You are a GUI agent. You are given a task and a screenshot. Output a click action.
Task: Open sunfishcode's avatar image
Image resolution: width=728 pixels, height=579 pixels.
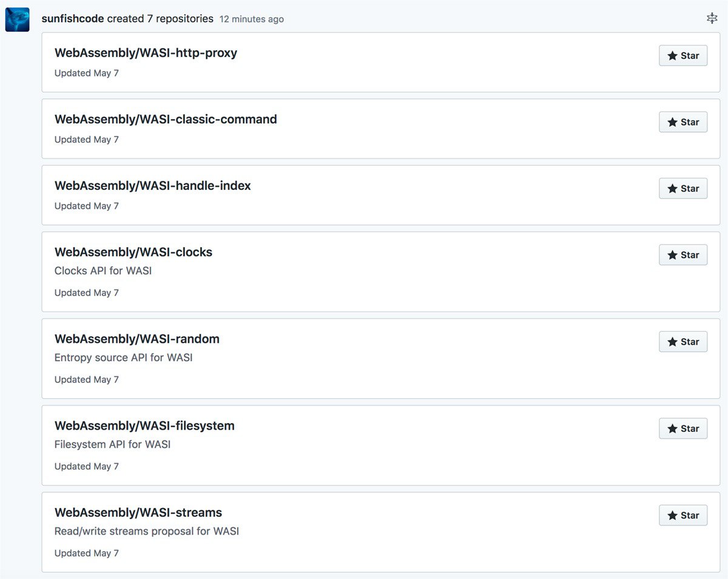18,19
